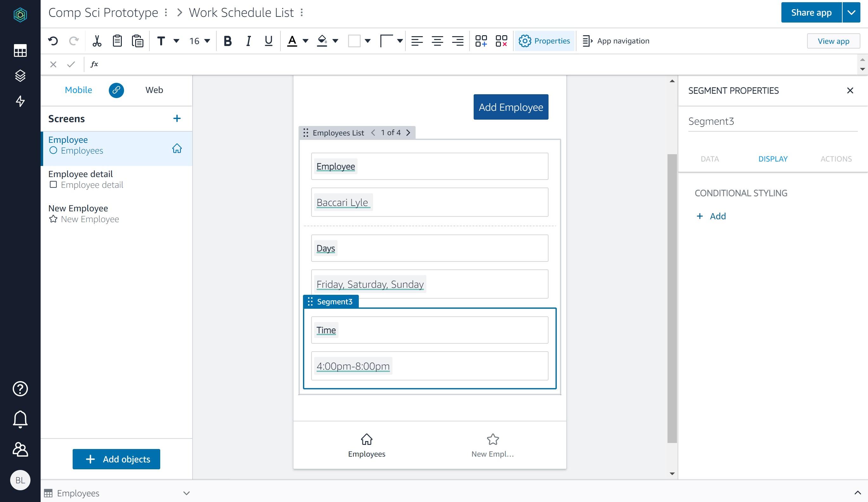Click the Share app button
Image resolution: width=868 pixels, height=502 pixels.
tap(811, 13)
